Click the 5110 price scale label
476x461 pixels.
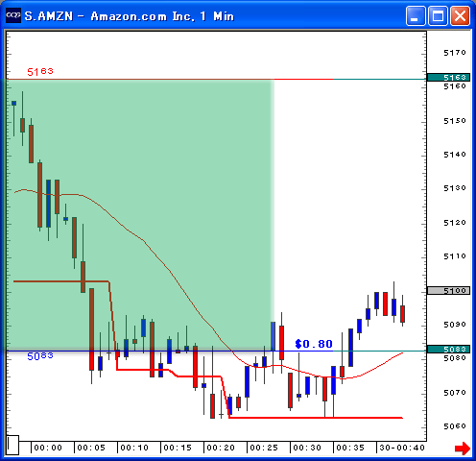(455, 256)
